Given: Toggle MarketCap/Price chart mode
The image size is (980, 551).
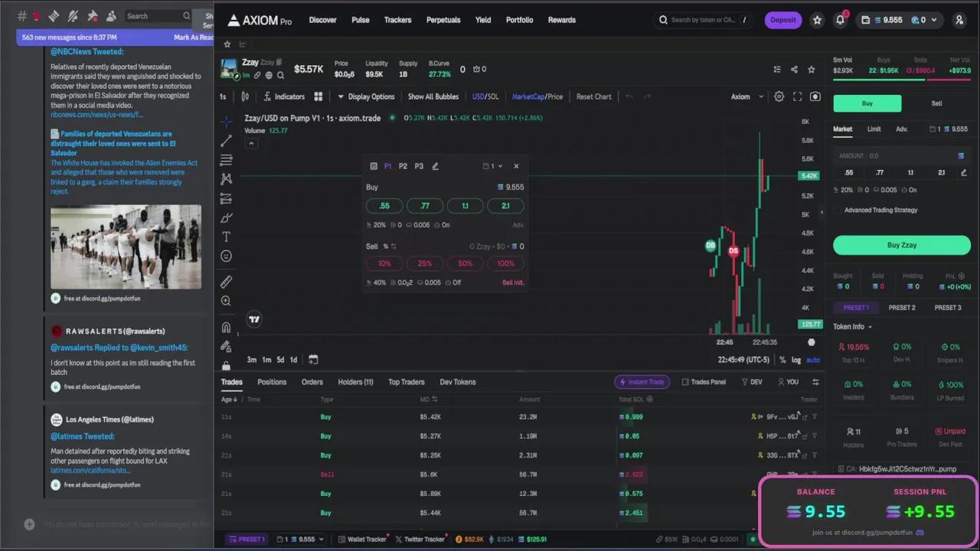Looking at the screenshot, I should 537,96.
